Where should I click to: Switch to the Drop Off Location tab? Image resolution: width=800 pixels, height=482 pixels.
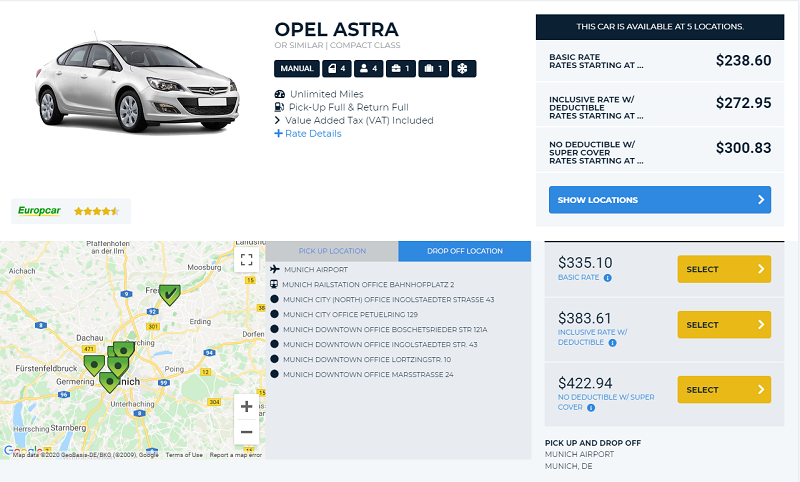coord(464,251)
